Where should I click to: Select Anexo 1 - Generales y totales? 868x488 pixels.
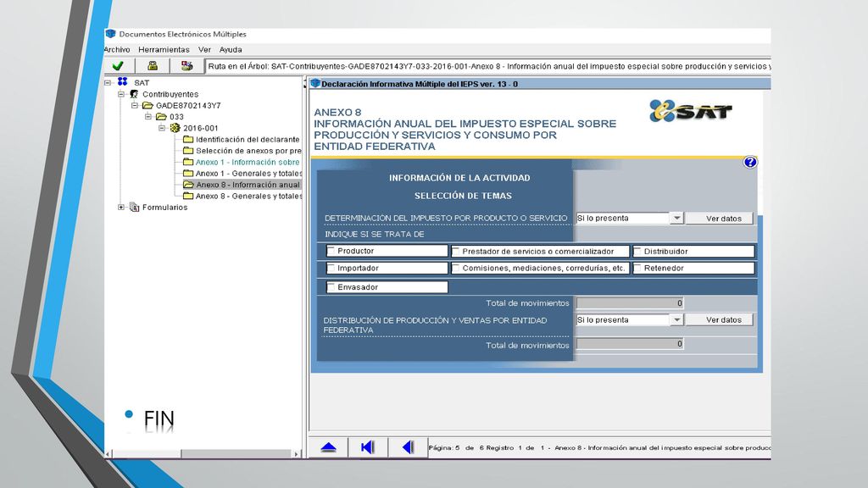point(248,173)
